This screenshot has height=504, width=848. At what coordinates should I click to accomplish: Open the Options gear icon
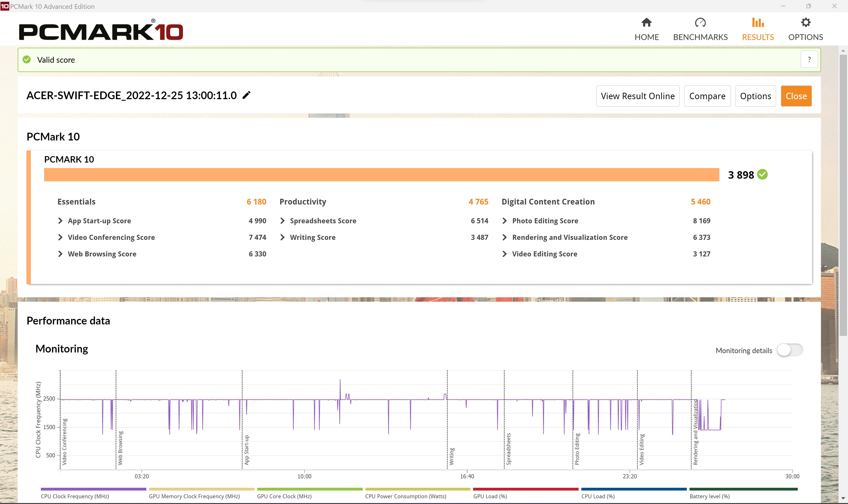click(x=806, y=22)
